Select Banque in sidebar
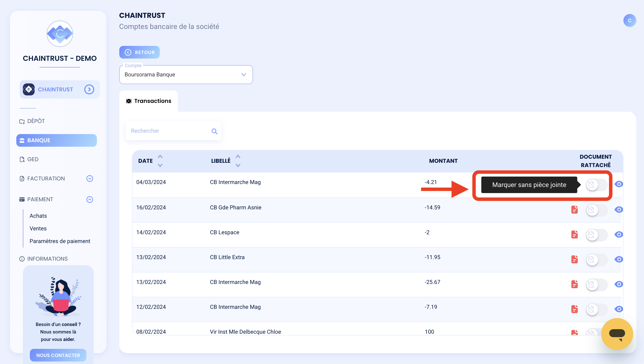644x364 pixels. [57, 140]
